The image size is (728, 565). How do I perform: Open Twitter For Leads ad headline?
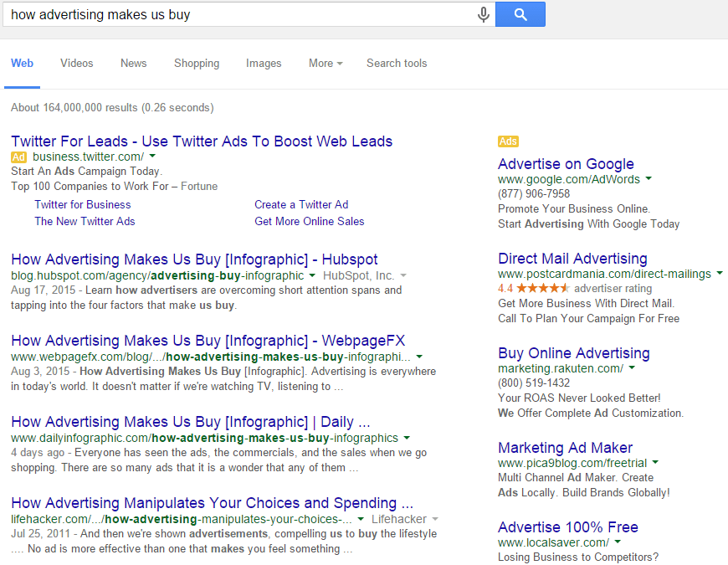click(x=202, y=141)
